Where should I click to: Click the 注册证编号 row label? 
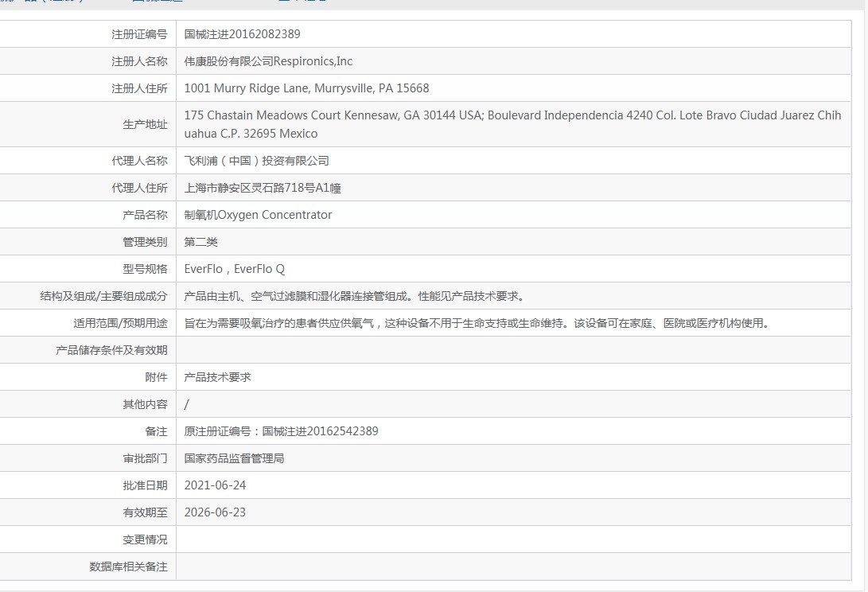pyautogui.click(x=139, y=34)
